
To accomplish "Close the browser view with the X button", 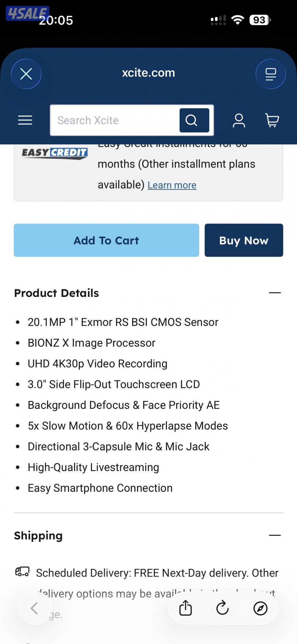I will [26, 74].
